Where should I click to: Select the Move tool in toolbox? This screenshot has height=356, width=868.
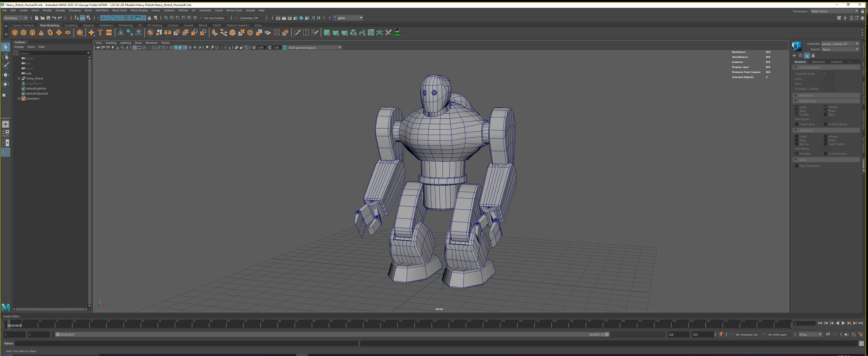pos(5,75)
